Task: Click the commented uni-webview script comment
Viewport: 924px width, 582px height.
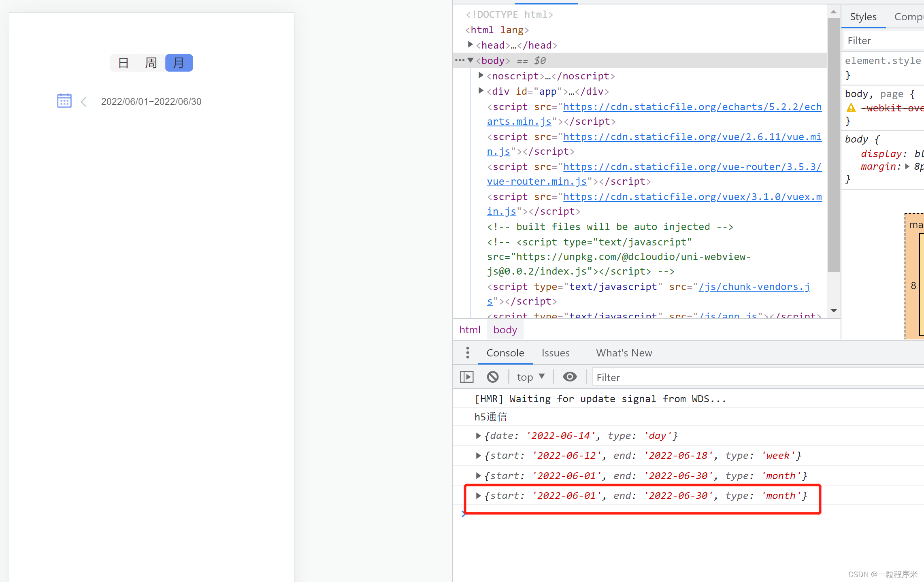Action: 619,257
